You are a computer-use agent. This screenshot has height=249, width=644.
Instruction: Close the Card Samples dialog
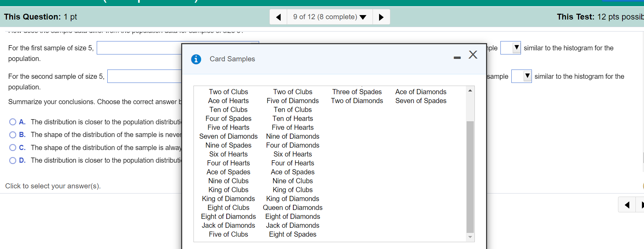pos(473,54)
